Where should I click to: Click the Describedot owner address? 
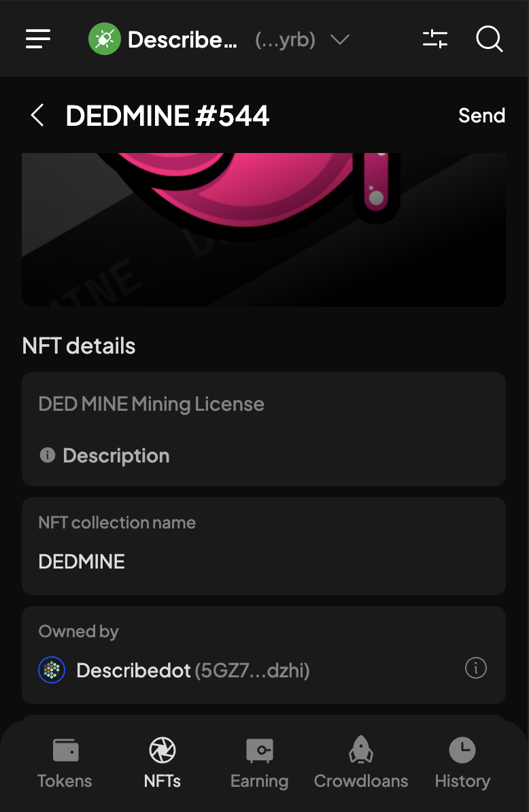pos(252,671)
